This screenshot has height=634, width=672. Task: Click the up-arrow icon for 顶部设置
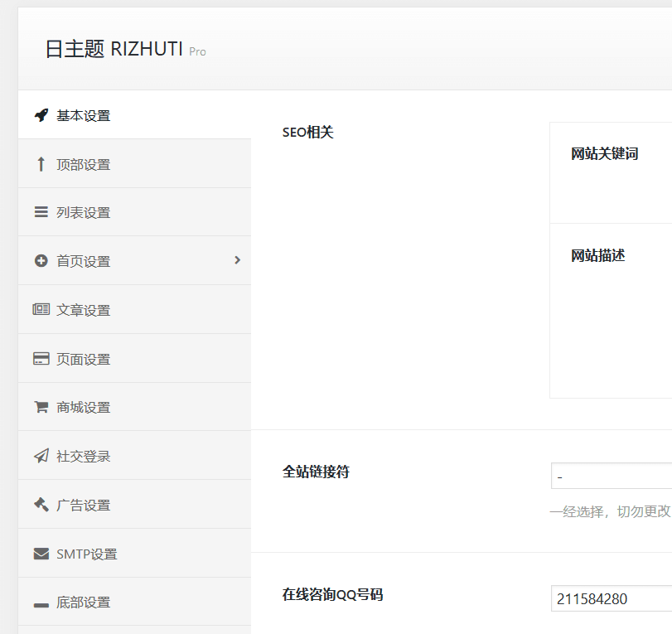[41, 164]
